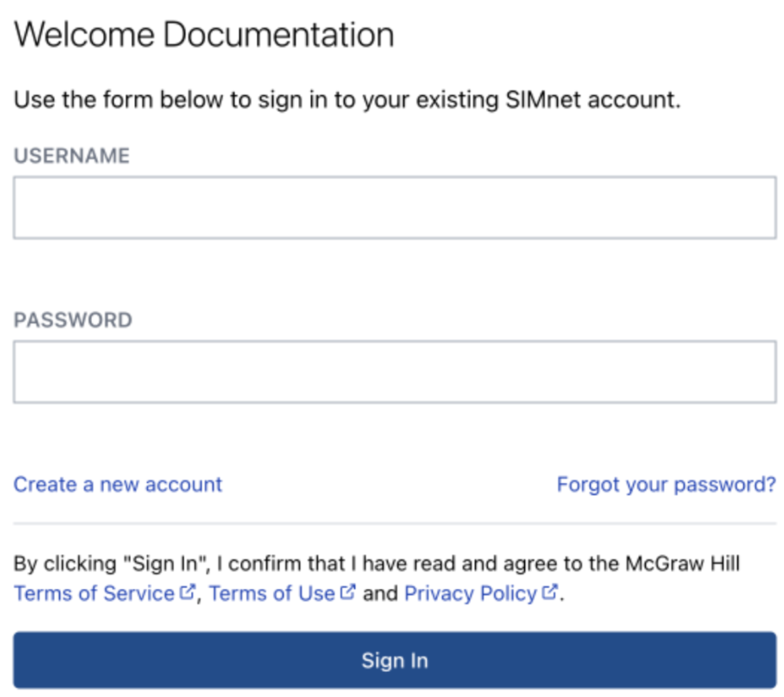The height and width of the screenshot is (697, 784).
Task: Open the Terms of Use link text
Action: pyautogui.click(x=272, y=594)
